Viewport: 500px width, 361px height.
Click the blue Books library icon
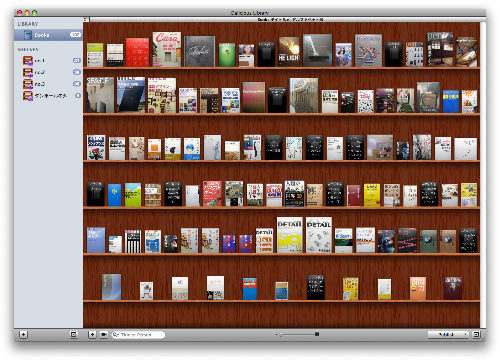(x=28, y=35)
